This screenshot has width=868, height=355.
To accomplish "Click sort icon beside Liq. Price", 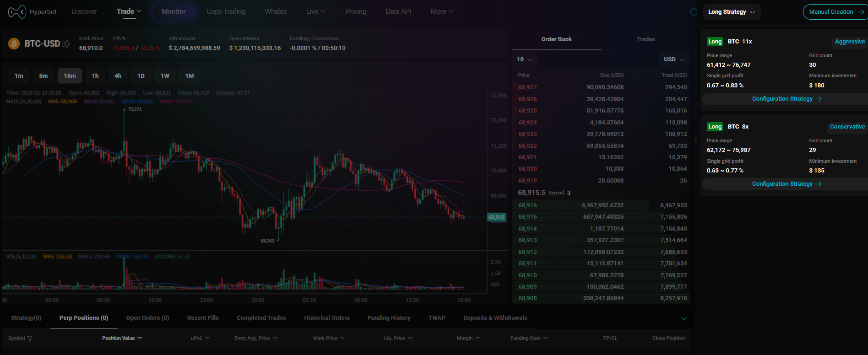I will (410, 339).
